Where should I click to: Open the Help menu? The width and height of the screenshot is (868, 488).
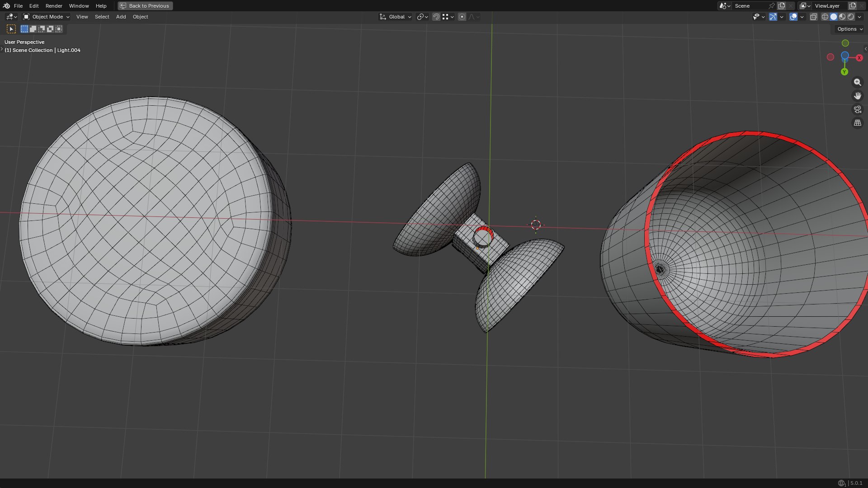101,6
